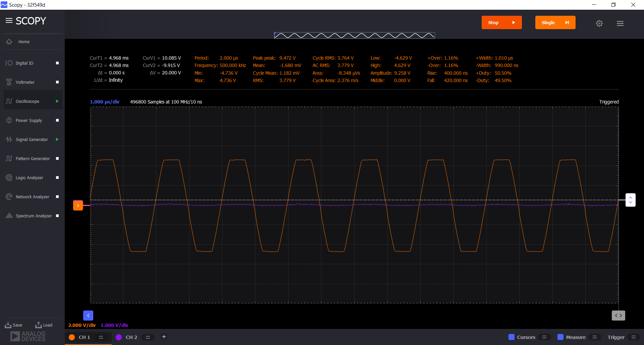644x345 pixels.
Task: Click the Power Supply icon
Action: pyautogui.click(x=9, y=120)
